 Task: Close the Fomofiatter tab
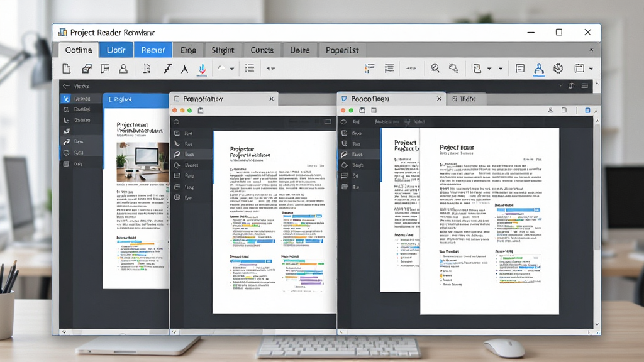tap(272, 99)
